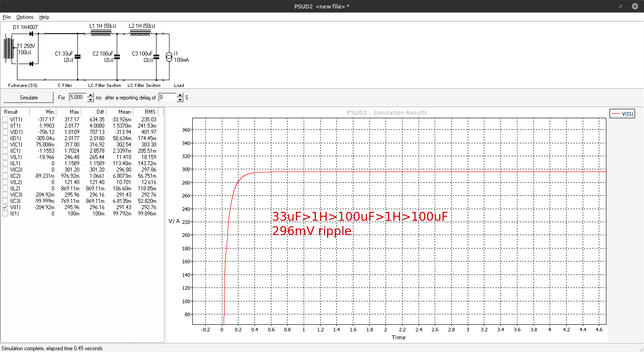Enable the V(C3) trace checkbox
This screenshot has width=644, height=352.
[5, 195]
